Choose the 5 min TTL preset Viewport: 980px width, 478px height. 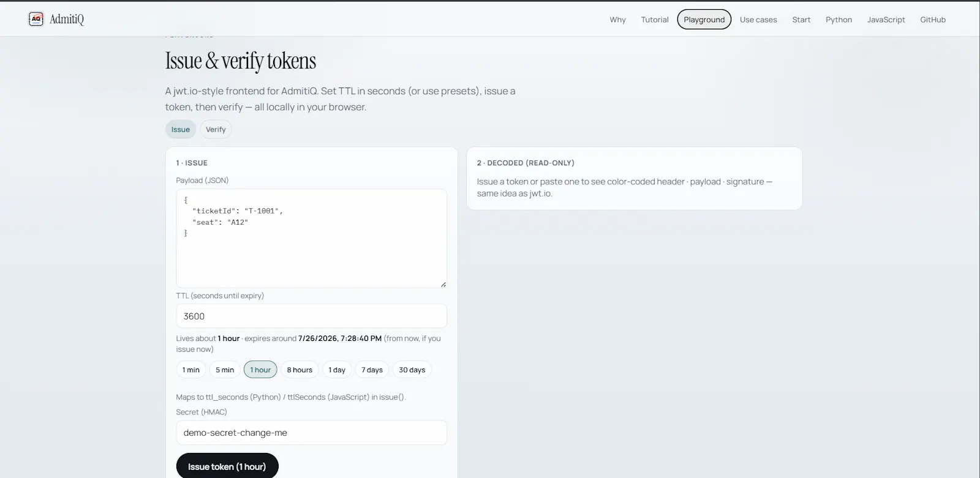click(225, 370)
